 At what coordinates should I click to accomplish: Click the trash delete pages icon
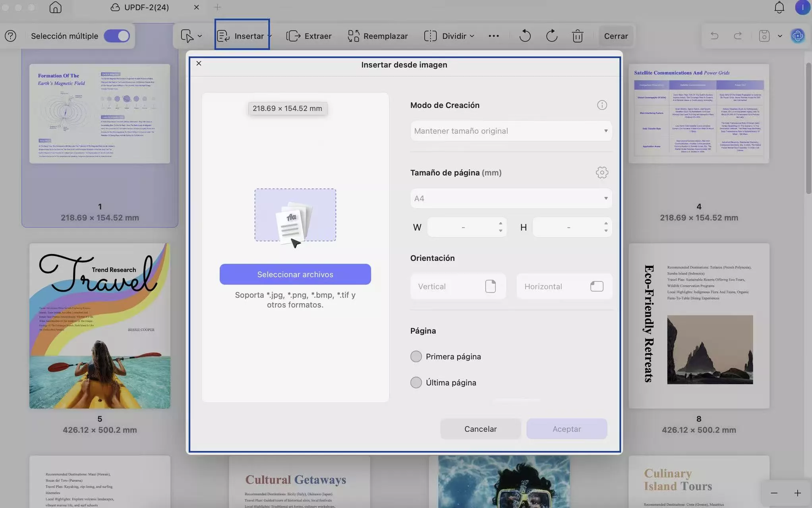point(577,36)
